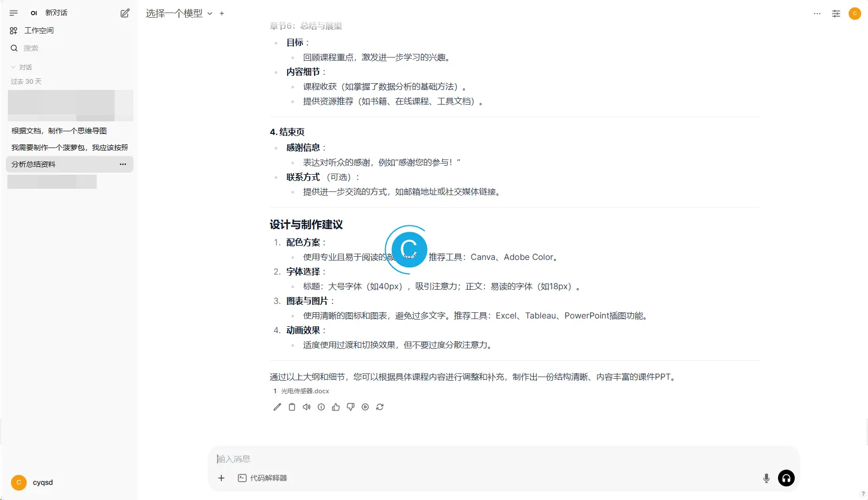Collapse the 对话 section
Viewport: 868px width, 500px height.
(21, 67)
